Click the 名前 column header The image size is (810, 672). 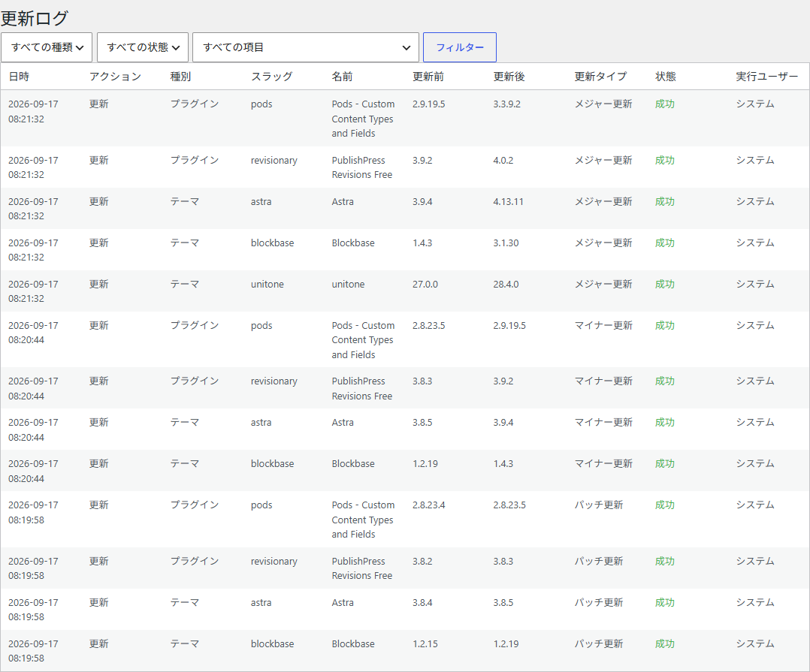(342, 77)
